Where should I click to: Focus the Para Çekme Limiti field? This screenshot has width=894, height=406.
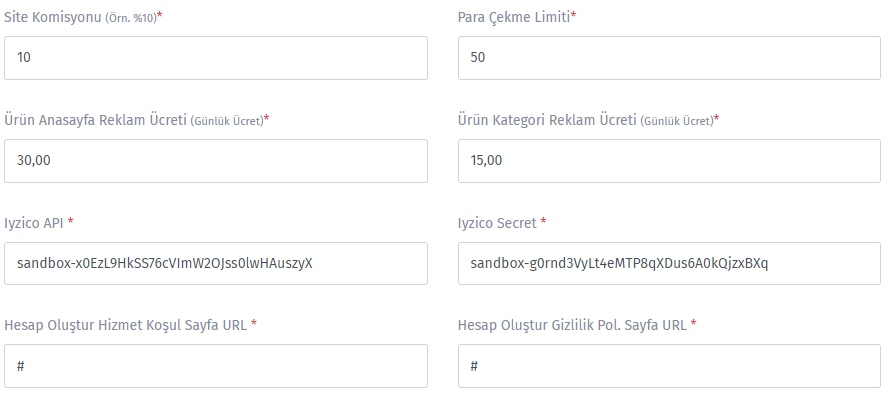(669, 58)
